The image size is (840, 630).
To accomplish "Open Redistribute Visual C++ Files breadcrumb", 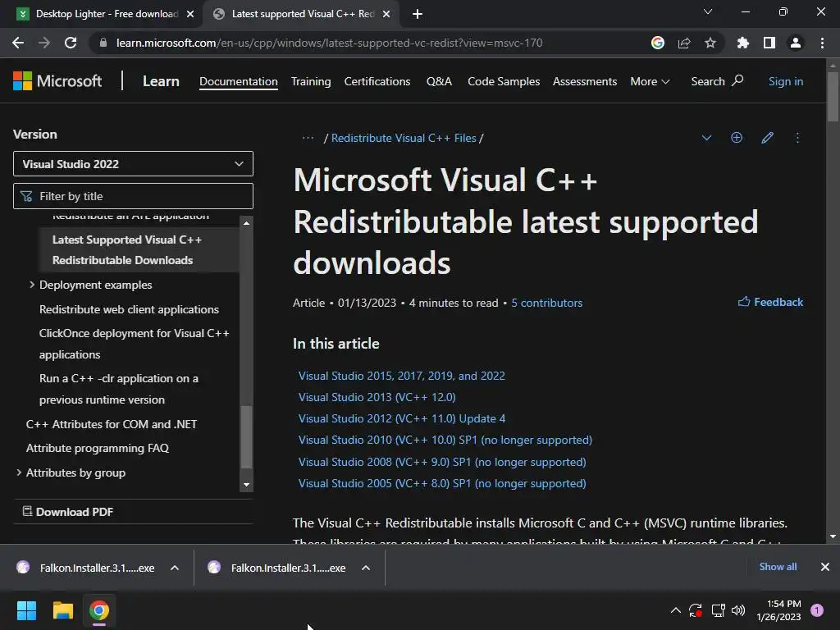I will pyautogui.click(x=404, y=138).
